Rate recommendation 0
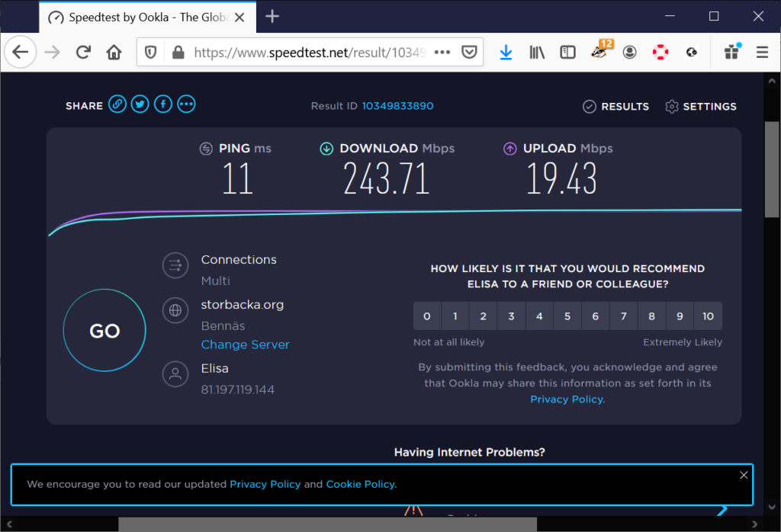Viewport: 781px width, 532px height. 427,316
